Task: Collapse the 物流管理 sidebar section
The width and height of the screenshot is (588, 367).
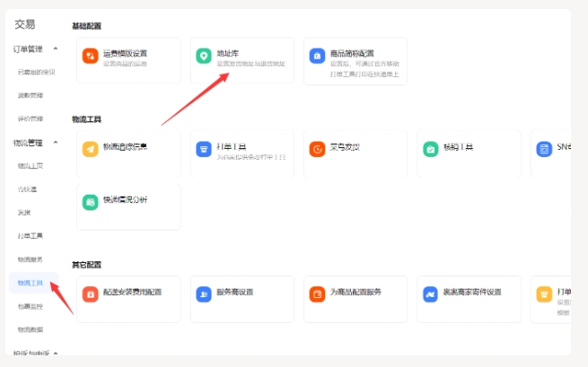Action: (56, 143)
